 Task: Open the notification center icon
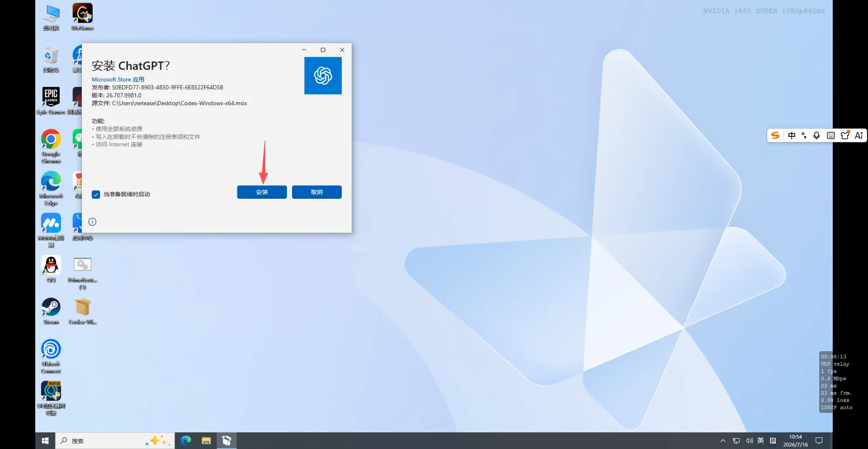click(819, 441)
